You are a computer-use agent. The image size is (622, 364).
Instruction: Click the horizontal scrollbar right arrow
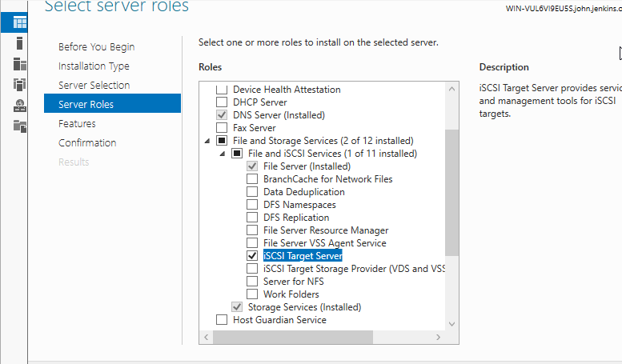(x=439, y=337)
